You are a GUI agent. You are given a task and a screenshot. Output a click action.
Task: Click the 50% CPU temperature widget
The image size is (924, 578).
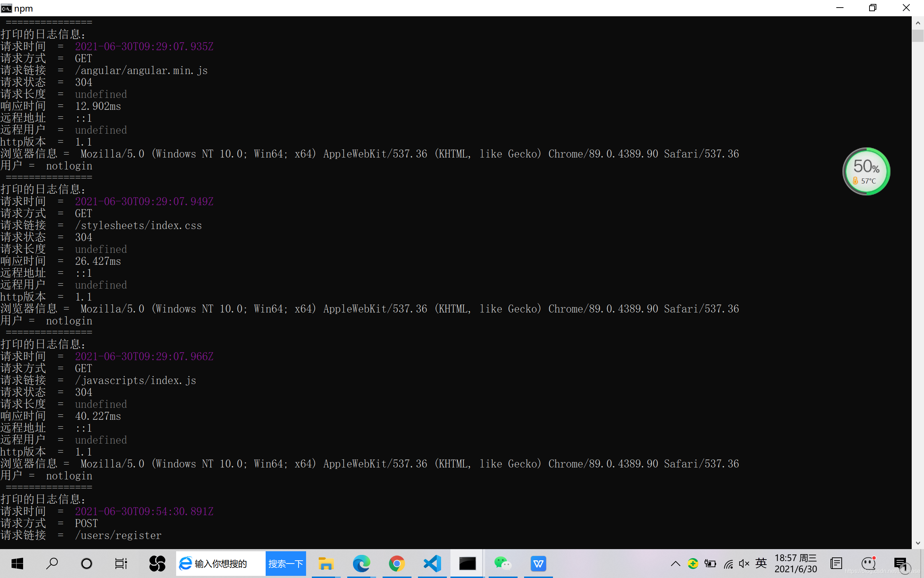[x=866, y=171]
